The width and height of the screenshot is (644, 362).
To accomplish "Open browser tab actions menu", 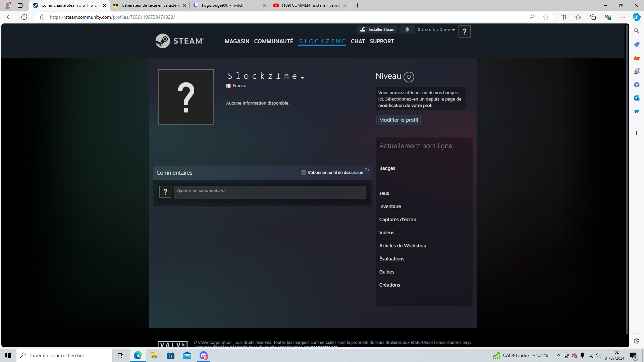I will [20, 5].
